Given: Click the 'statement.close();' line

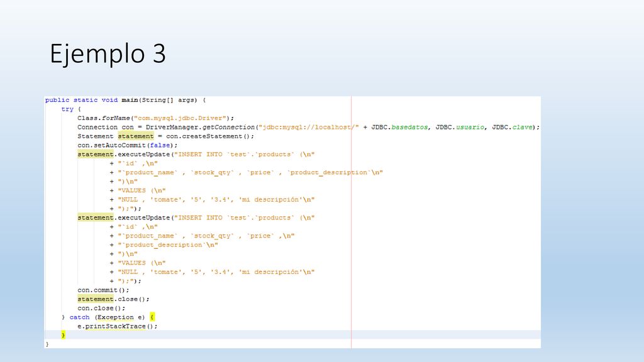Looking at the screenshot, I should 113,299.
